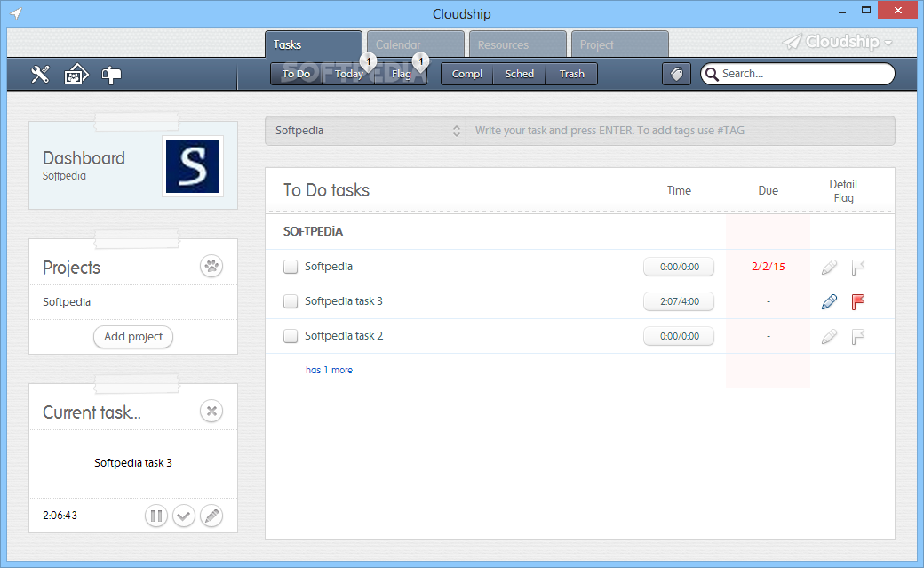
Task: Click the house picture icon in toolbar
Action: [76, 75]
